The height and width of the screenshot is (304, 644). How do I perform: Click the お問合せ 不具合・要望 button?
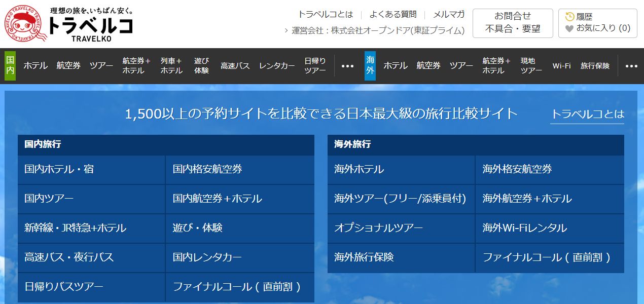513,23
